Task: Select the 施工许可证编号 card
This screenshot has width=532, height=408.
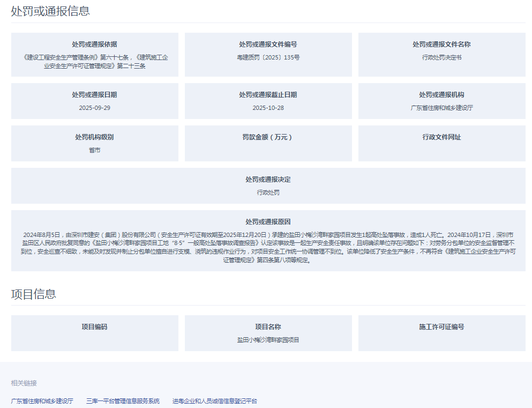Action: tap(441, 333)
